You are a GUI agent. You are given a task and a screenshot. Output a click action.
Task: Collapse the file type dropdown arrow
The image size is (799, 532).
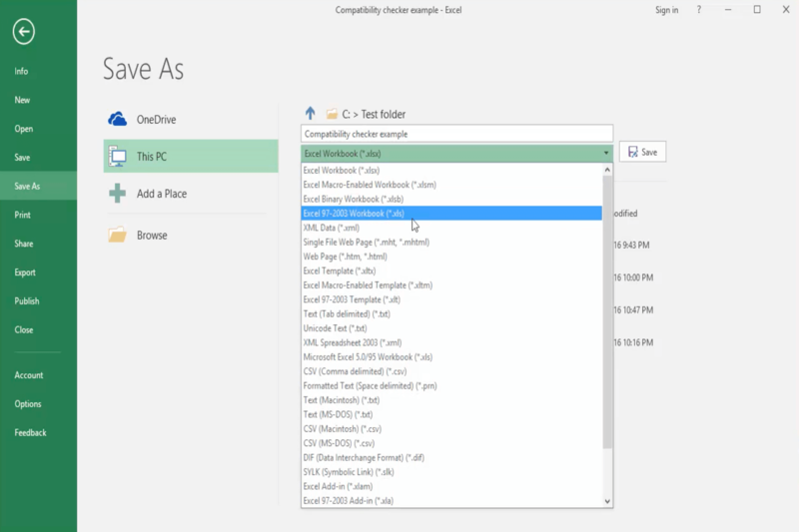pyautogui.click(x=606, y=154)
